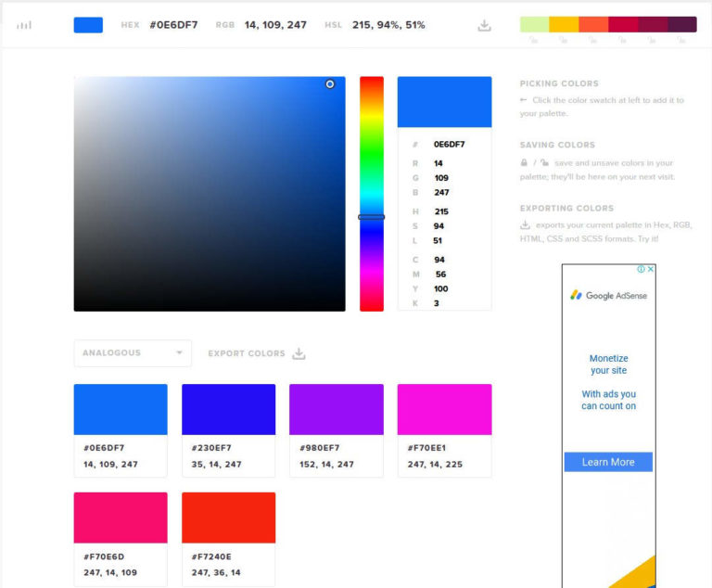Click the color picker circle handle in gradient
The height and width of the screenshot is (588, 712).
[x=330, y=84]
